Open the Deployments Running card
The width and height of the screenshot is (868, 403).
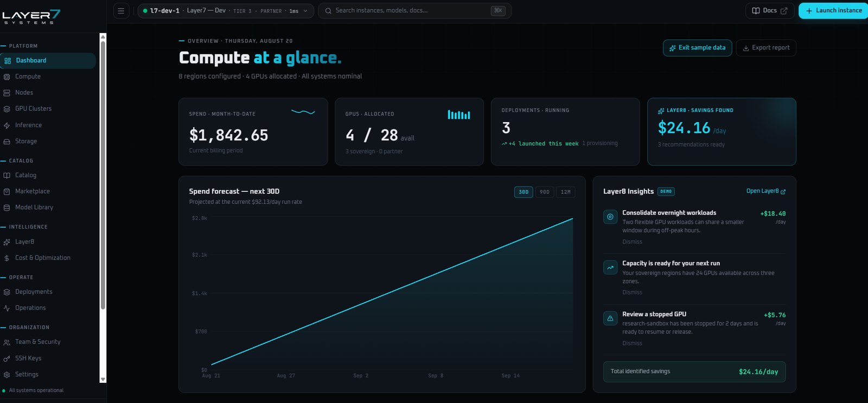565,132
